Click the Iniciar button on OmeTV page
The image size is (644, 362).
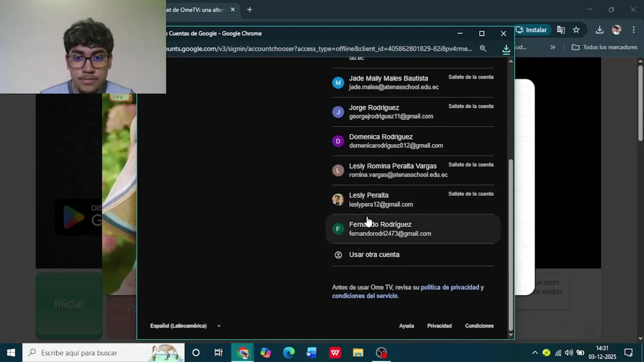click(69, 304)
